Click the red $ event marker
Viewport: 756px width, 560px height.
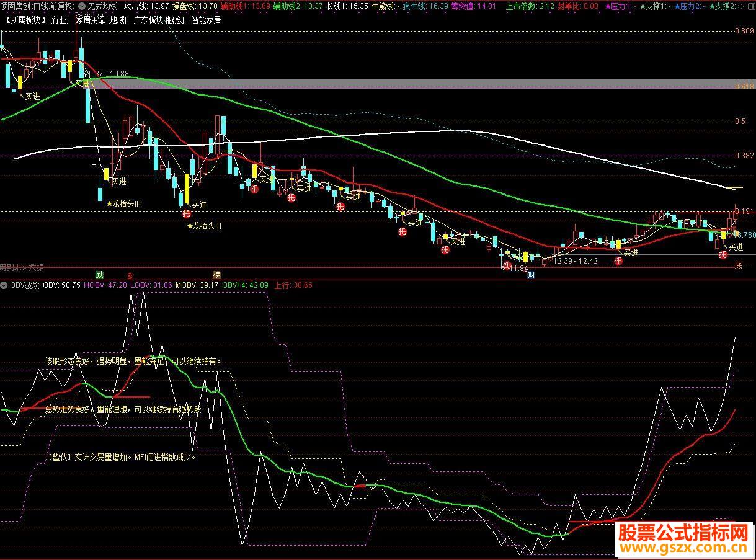[130, 274]
